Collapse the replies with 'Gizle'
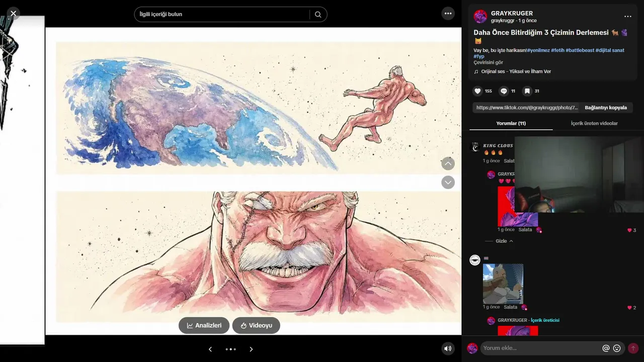The image size is (644, 362). (x=504, y=241)
